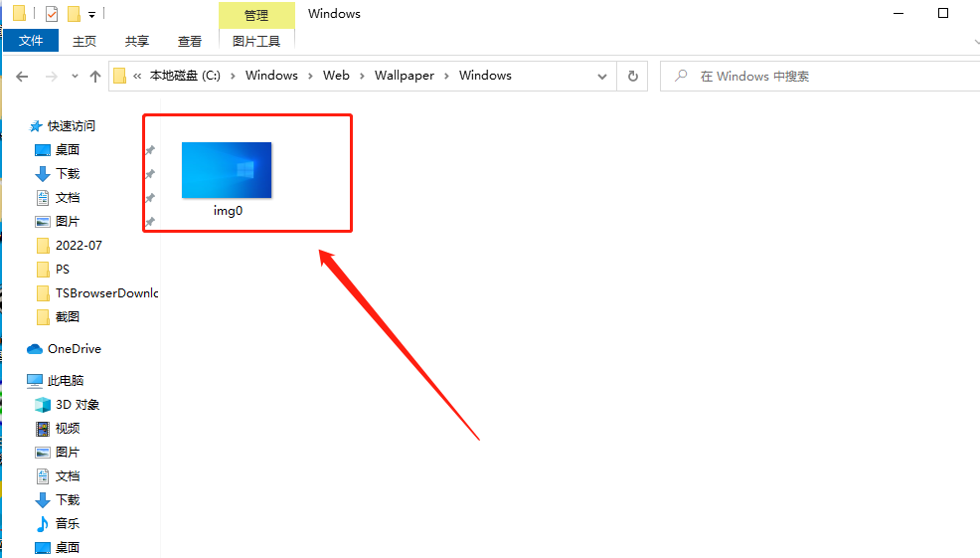Click the New Folder icon in the title bar
Screen dimensions: 980x558
[x=74, y=14]
